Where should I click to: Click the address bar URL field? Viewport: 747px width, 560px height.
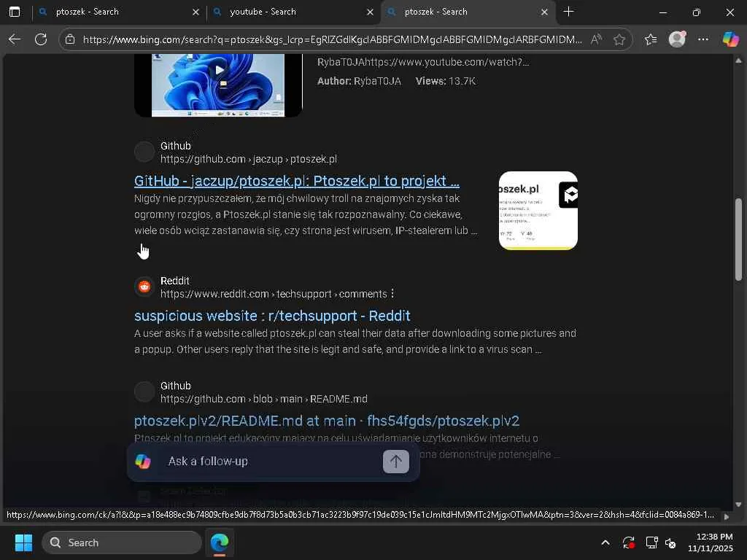pyautogui.click(x=332, y=39)
